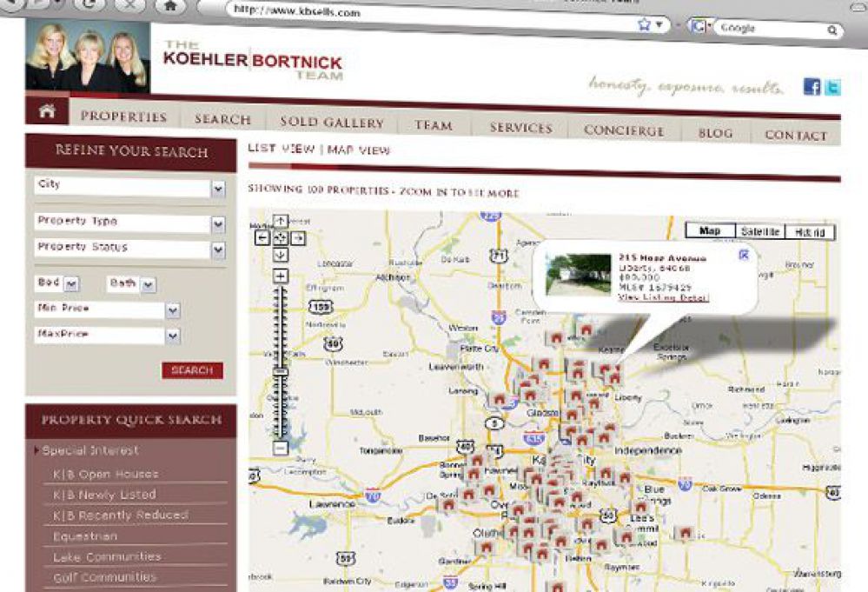Click the map re-center button between the pan arrows

click(281, 238)
